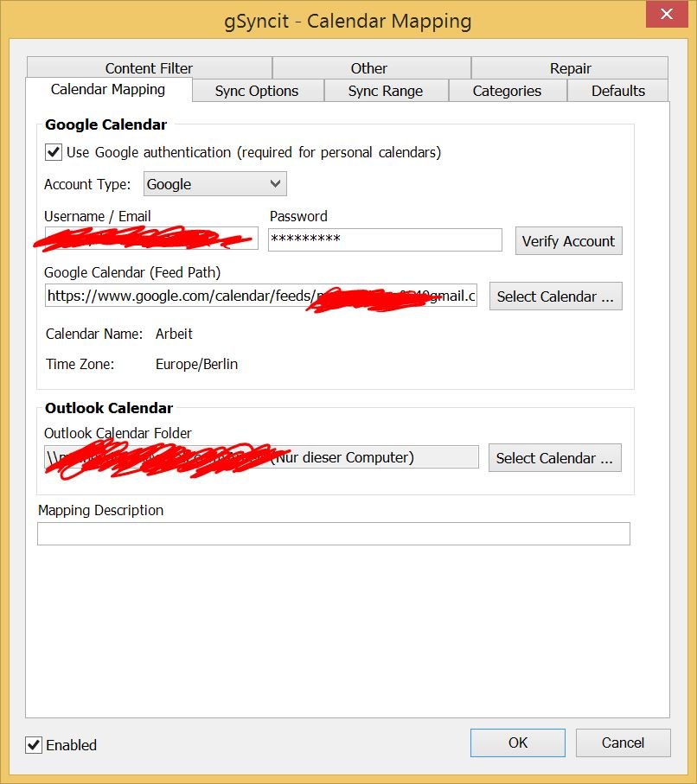Switch to the Sync Range tab
This screenshot has height=784, width=697.
[386, 91]
